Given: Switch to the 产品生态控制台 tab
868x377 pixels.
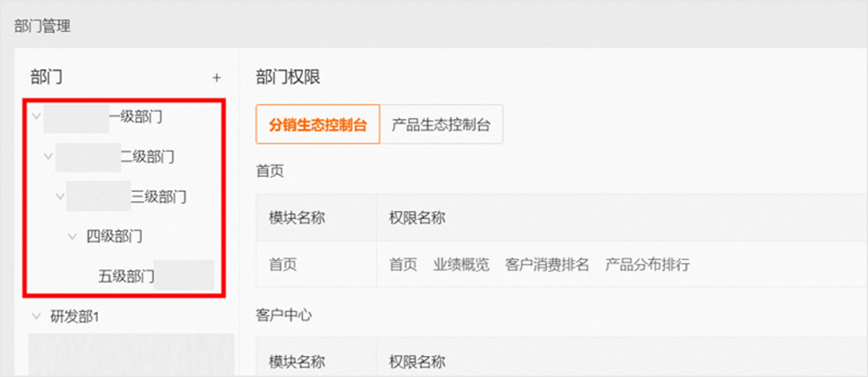Looking at the screenshot, I should pyautogui.click(x=441, y=125).
